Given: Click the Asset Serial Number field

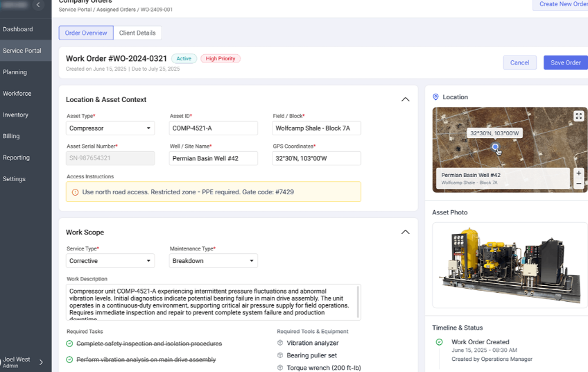Looking at the screenshot, I should point(110,158).
